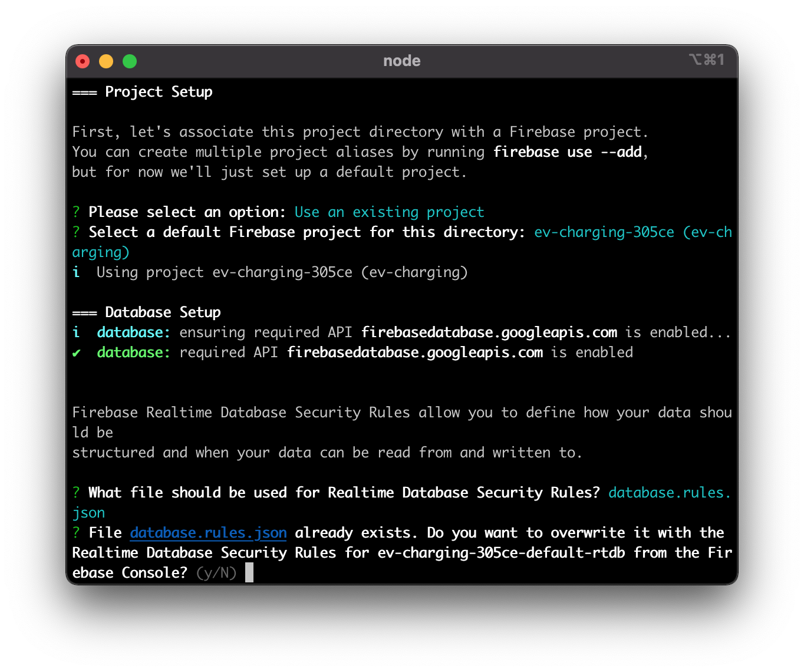Minimize the node terminal window
804x672 pixels.
pyautogui.click(x=106, y=61)
